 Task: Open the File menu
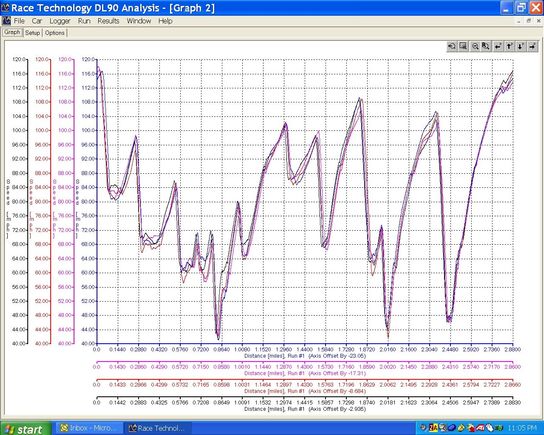click(19, 21)
